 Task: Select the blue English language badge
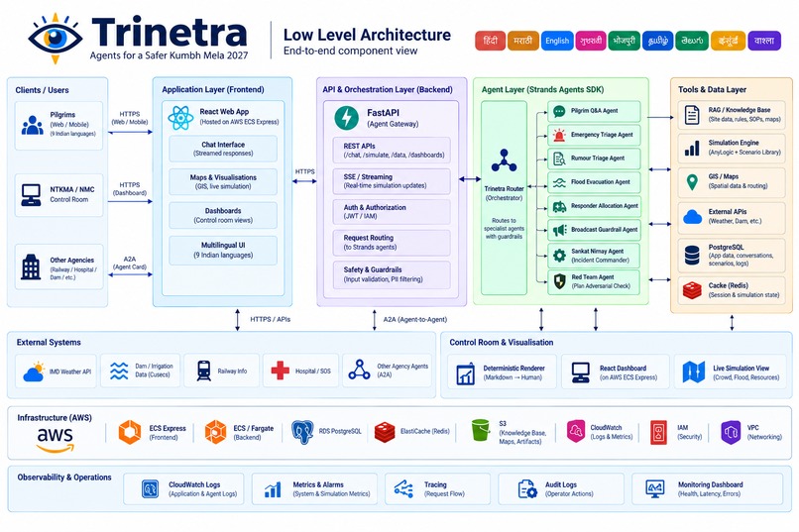point(557,41)
